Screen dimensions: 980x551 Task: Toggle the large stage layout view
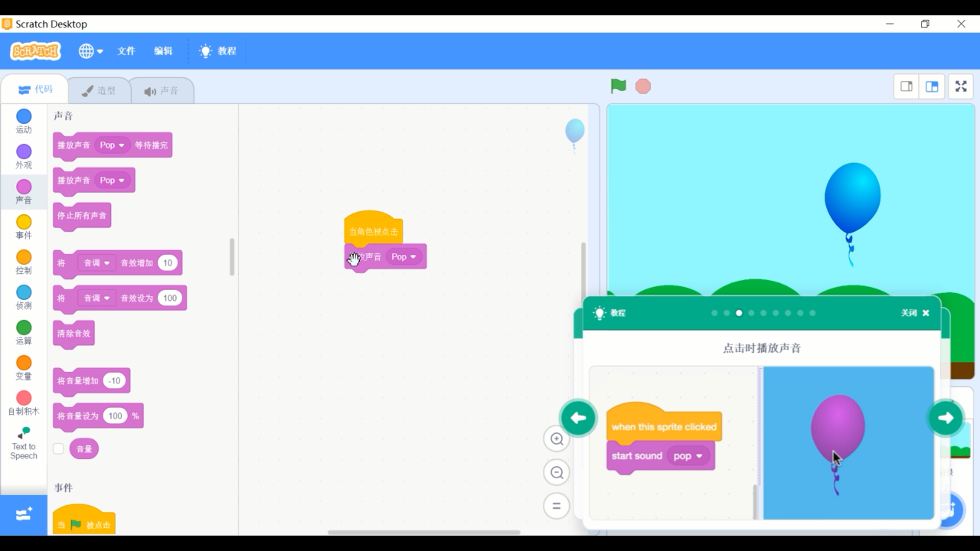(x=932, y=86)
